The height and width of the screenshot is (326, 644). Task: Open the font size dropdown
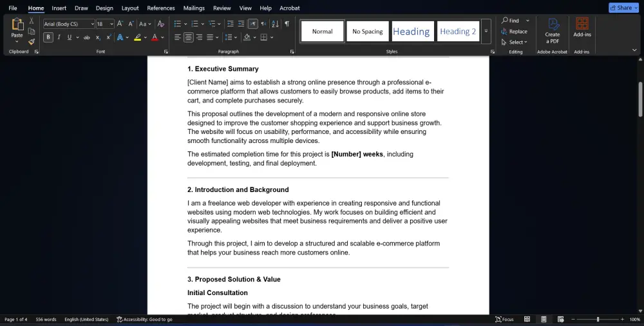[111, 24]
